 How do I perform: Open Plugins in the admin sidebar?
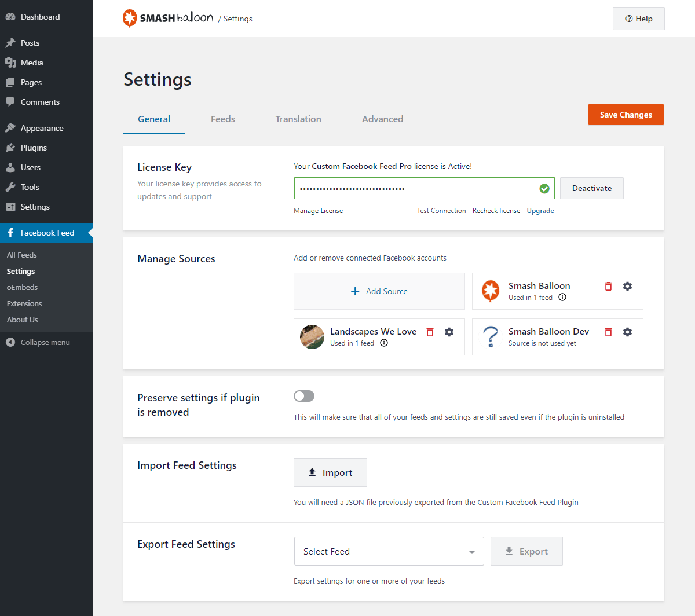(x=34, y=148)
